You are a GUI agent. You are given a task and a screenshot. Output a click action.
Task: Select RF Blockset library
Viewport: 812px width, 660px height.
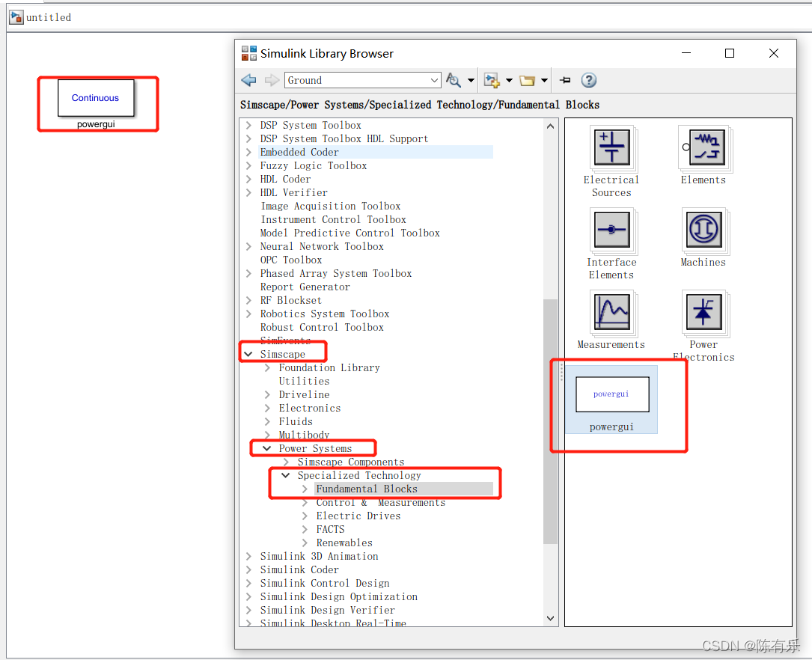coord(290,300)
